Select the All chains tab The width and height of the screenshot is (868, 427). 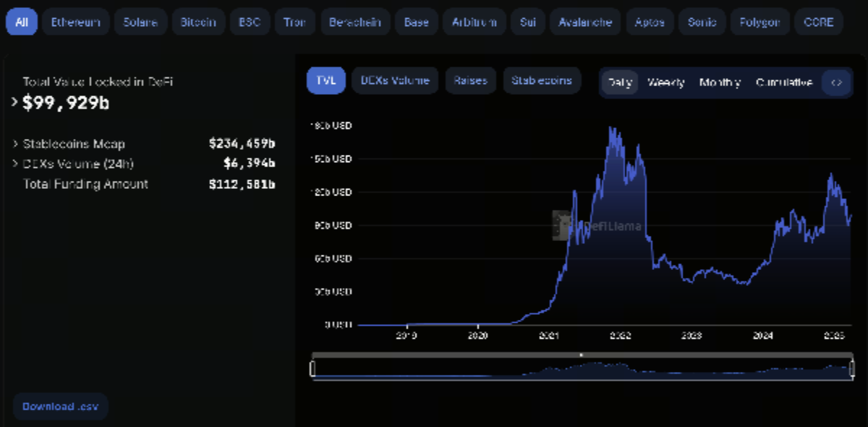pos(22,22)
